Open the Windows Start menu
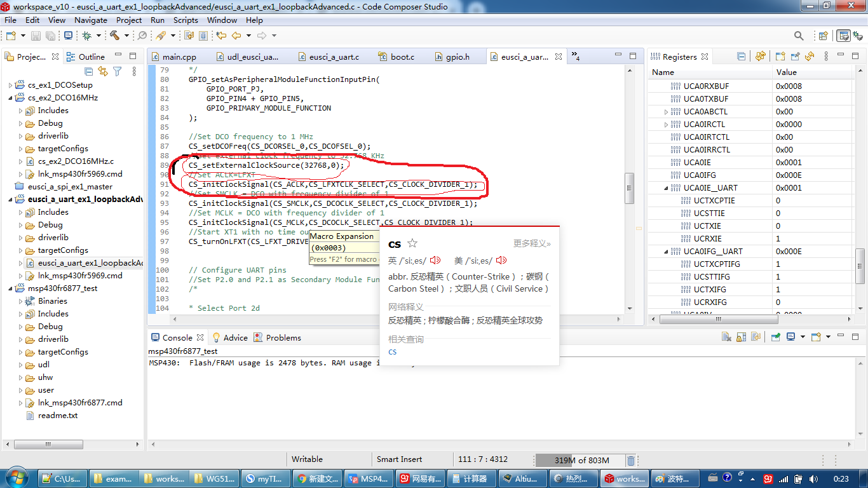 click(16, 478)
